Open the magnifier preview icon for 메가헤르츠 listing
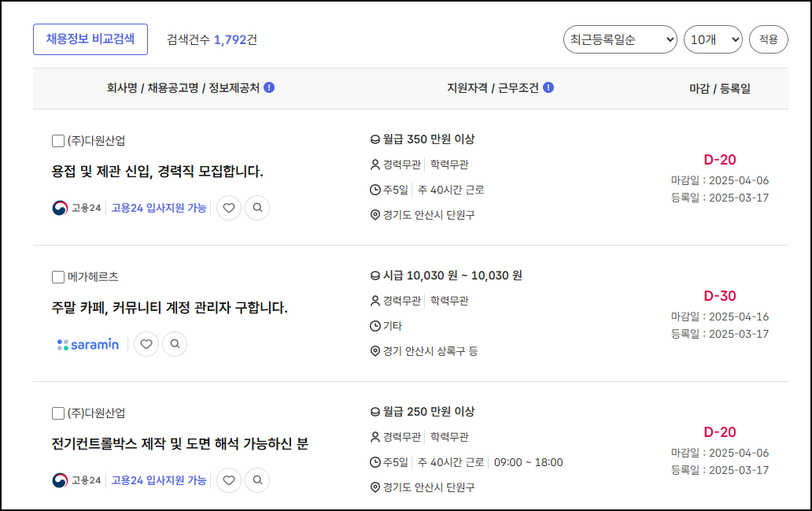Screen dimensions: 812x511 [175, 344]
